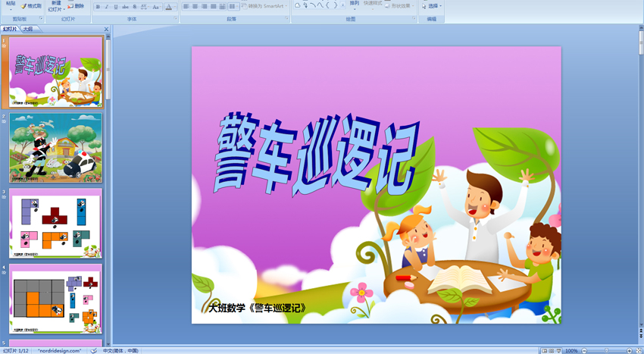Image resolution: width=644 pixels, height=354 pixels.
Task: Click the nordridesign.com theme name
Action: click(59, 351)
